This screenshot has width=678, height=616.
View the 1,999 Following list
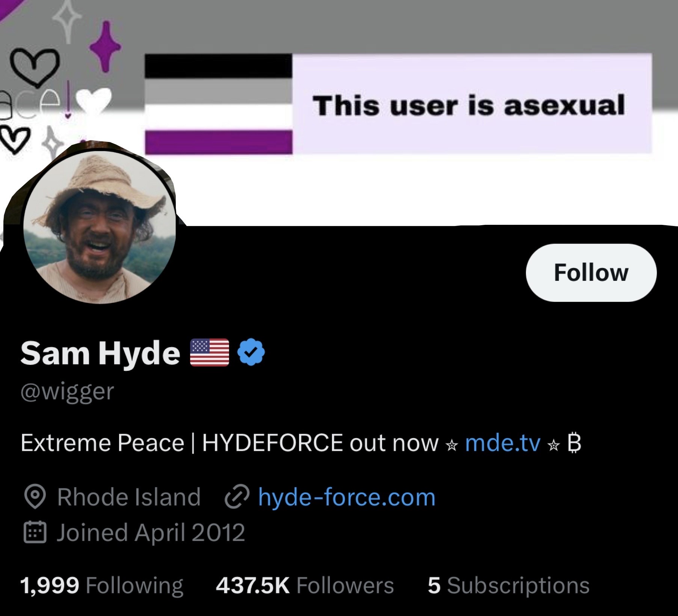(x=101, y=585)
